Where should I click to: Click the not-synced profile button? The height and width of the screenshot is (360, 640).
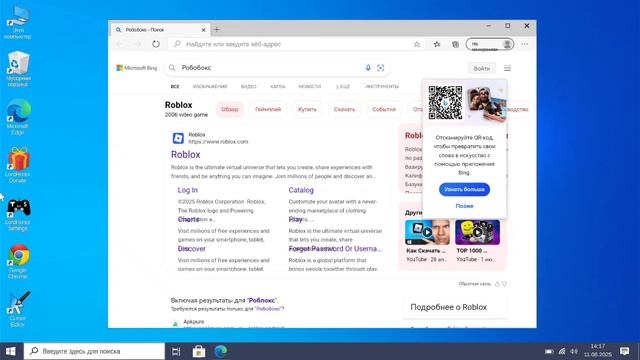click(x=490, y=44)
